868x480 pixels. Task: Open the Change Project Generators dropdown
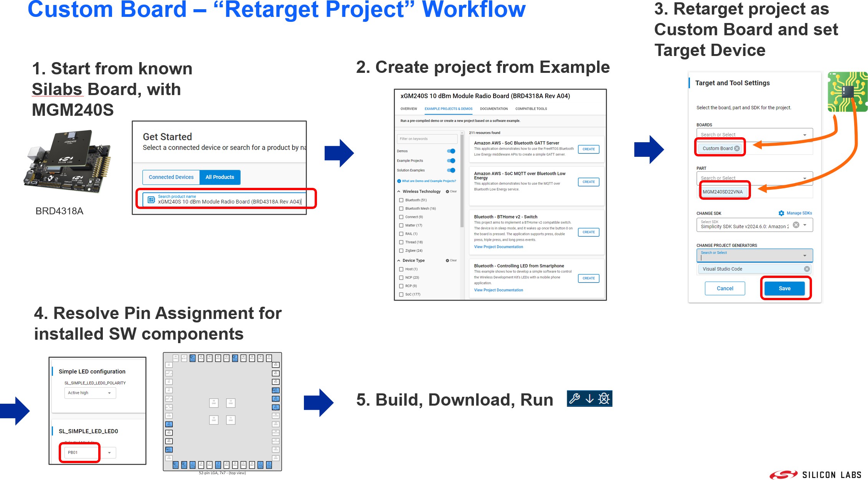tap(754, 255)
